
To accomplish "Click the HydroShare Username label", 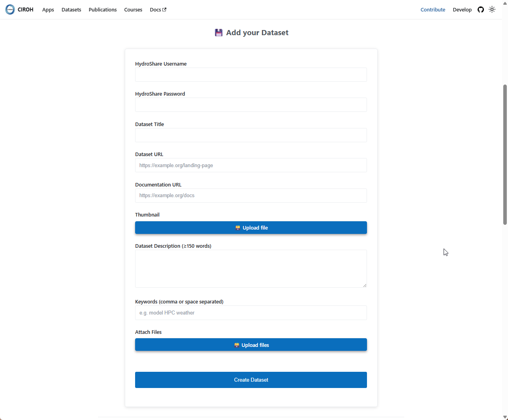I will point(161,64).
